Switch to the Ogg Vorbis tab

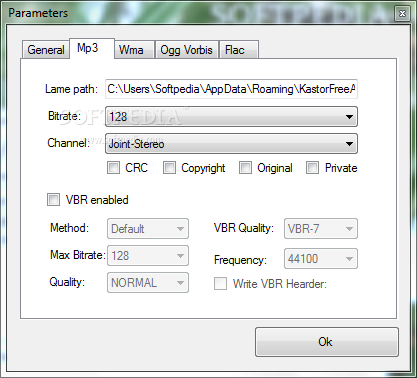(x=187, y=50)
